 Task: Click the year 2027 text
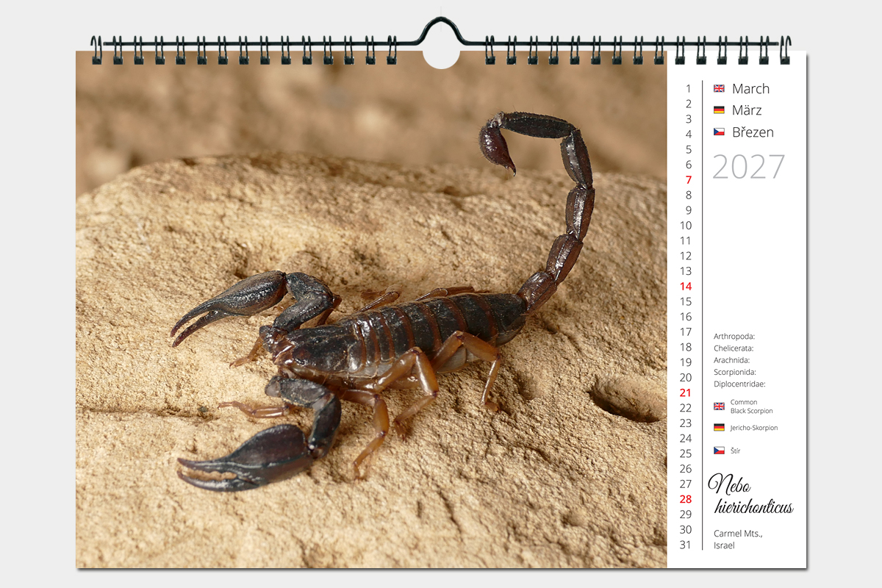(x=748, y=168)
